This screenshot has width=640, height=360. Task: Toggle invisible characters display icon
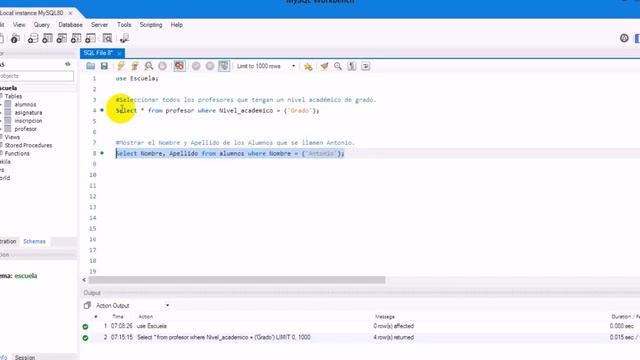pyautogui.click(x=352, y=66)
